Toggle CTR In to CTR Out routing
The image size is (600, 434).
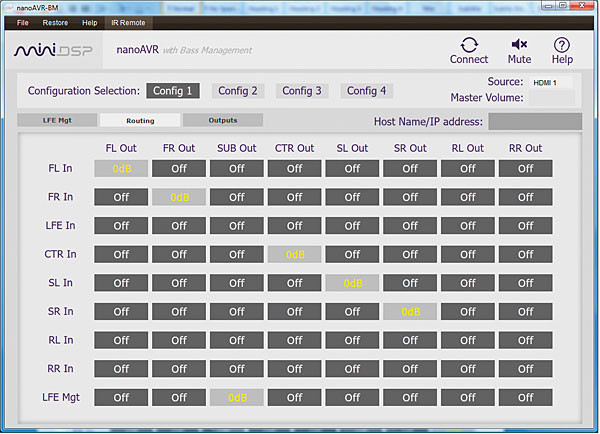pyautogui.click(x=294, y=255)
